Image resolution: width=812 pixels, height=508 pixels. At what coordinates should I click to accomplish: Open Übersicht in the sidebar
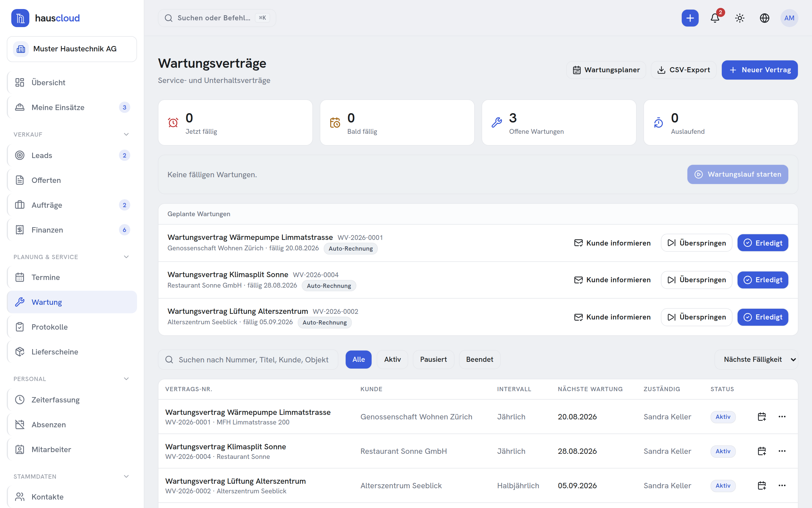coord(72,82)
